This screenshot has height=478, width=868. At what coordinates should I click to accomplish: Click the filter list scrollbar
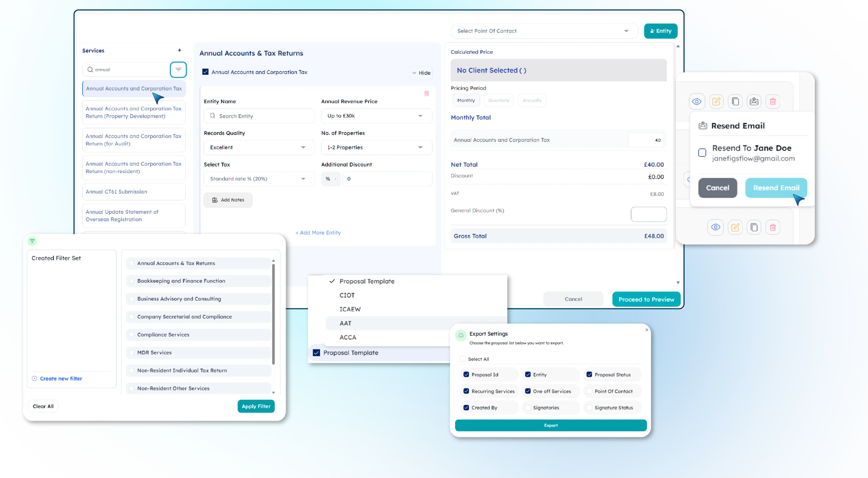pyautogui.click(x=273, y=314)
